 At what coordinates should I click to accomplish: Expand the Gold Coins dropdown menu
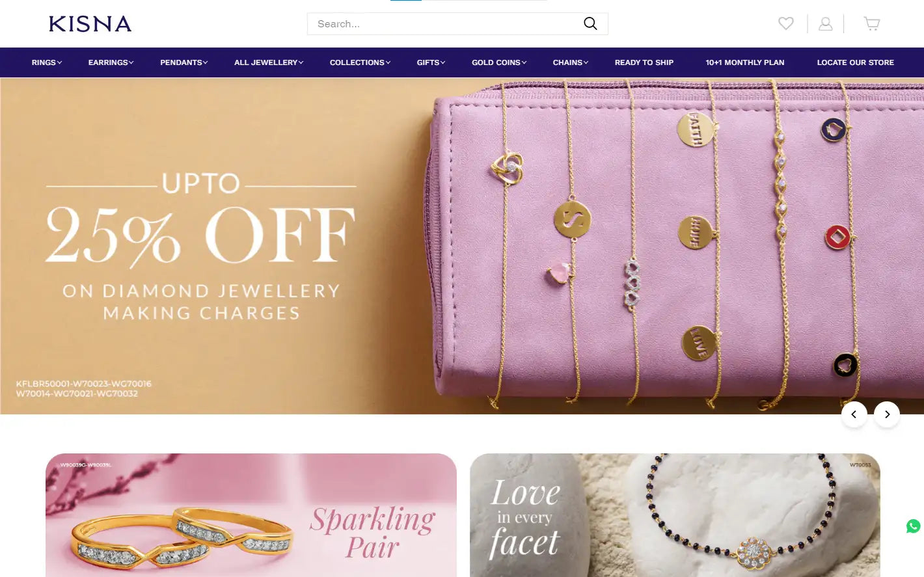(499, 62)
